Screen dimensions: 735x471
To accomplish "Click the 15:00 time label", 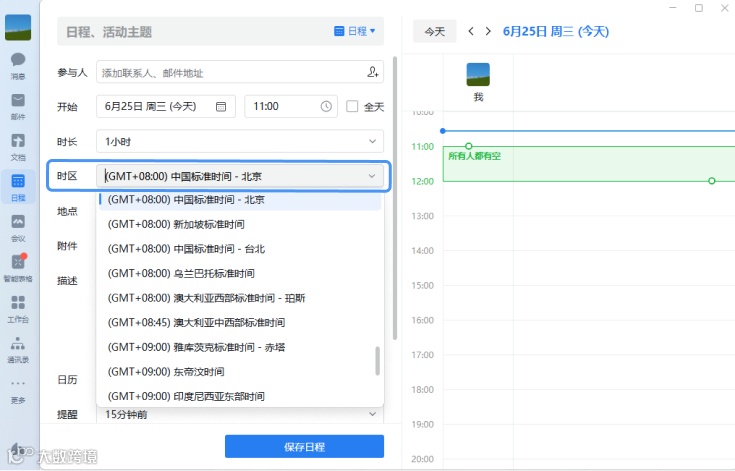I will tap(422, 285).
